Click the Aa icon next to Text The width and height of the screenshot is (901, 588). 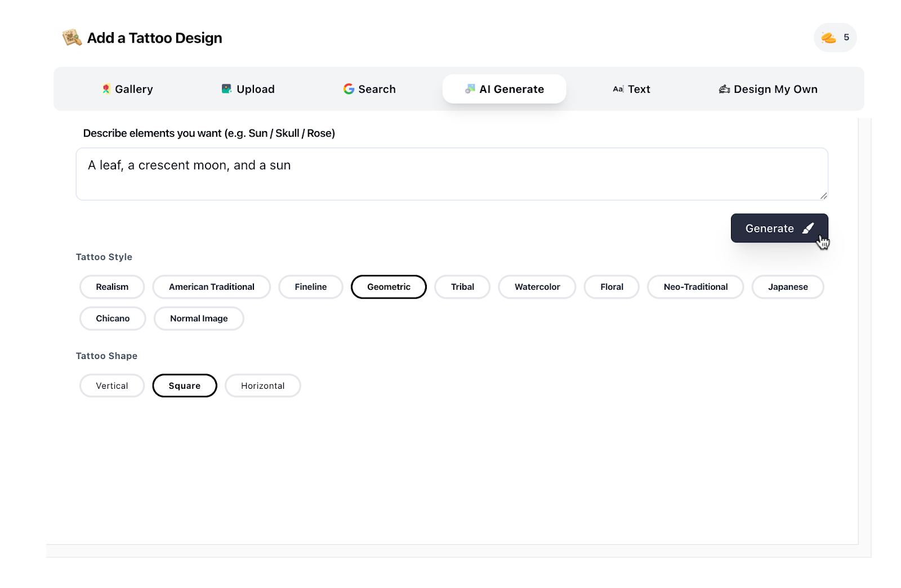pos(618,88)
